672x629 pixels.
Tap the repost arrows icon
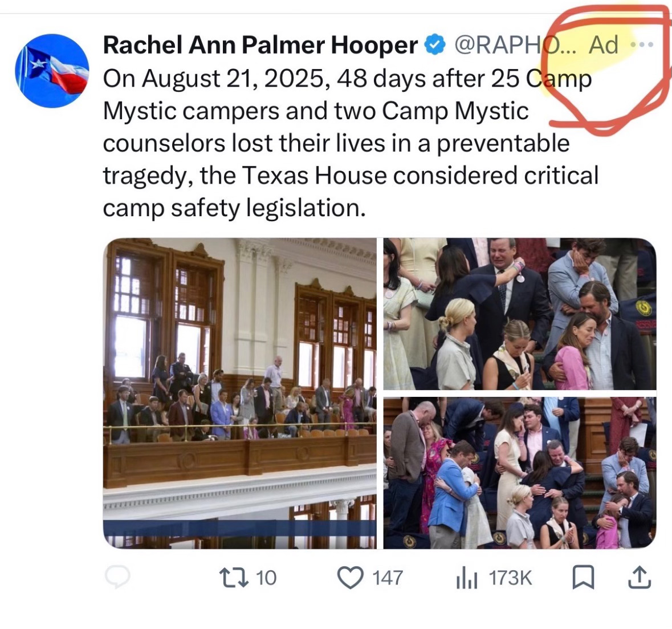[234, 577]
